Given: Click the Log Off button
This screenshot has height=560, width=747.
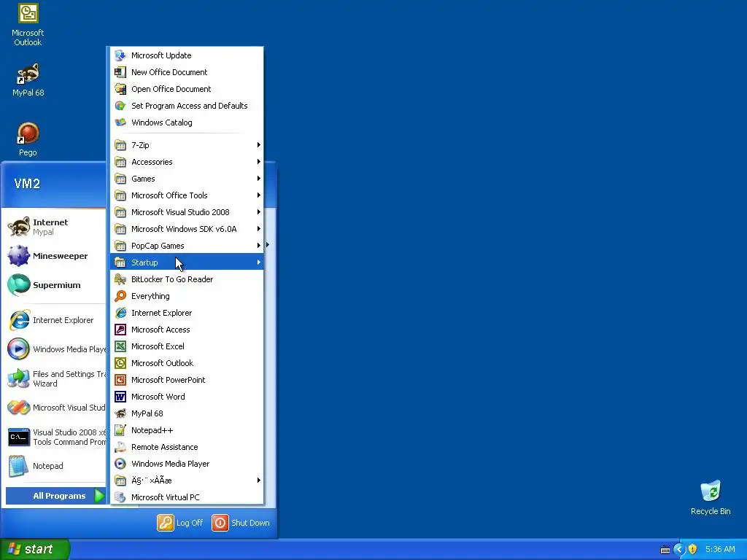Looking at the screenshot, I should click(x=180, y=522).
